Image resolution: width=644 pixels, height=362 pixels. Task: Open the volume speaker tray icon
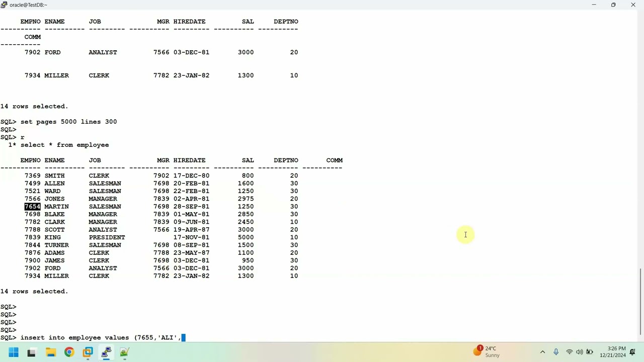(x=579, y=352)
